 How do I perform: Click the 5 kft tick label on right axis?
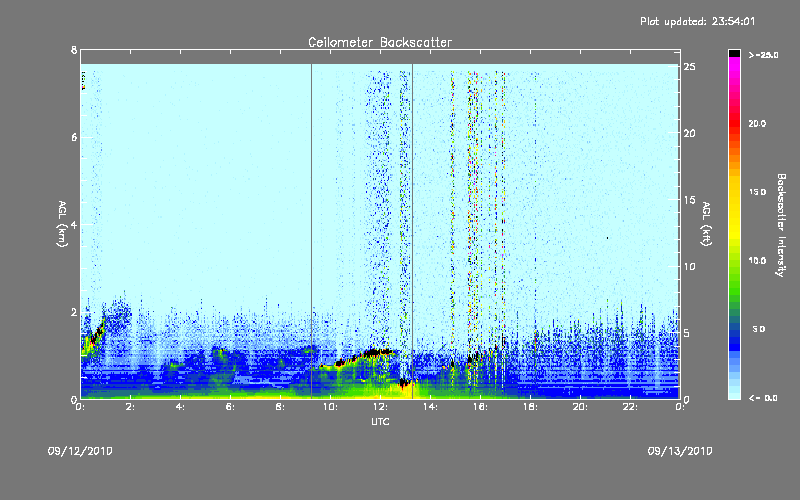pos(687,333)
